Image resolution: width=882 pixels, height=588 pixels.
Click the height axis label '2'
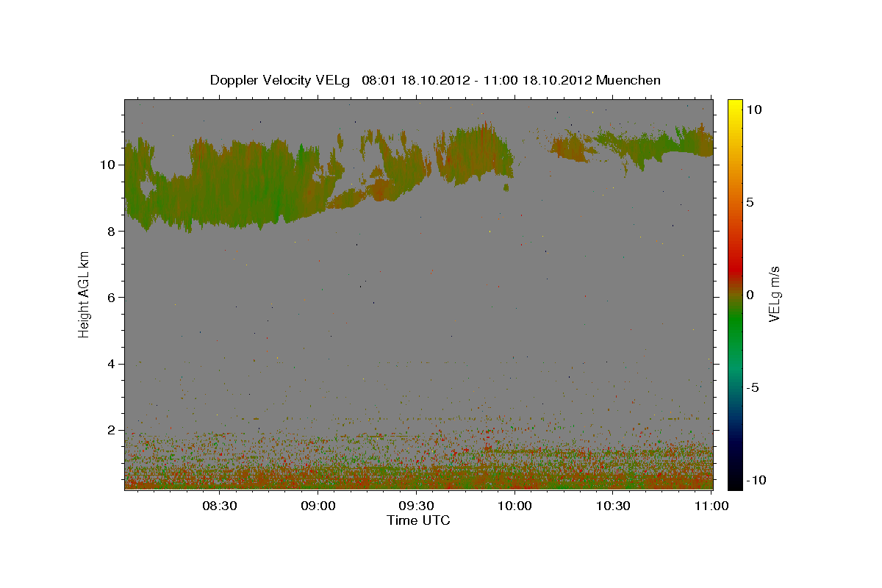(x=110, y=430)
